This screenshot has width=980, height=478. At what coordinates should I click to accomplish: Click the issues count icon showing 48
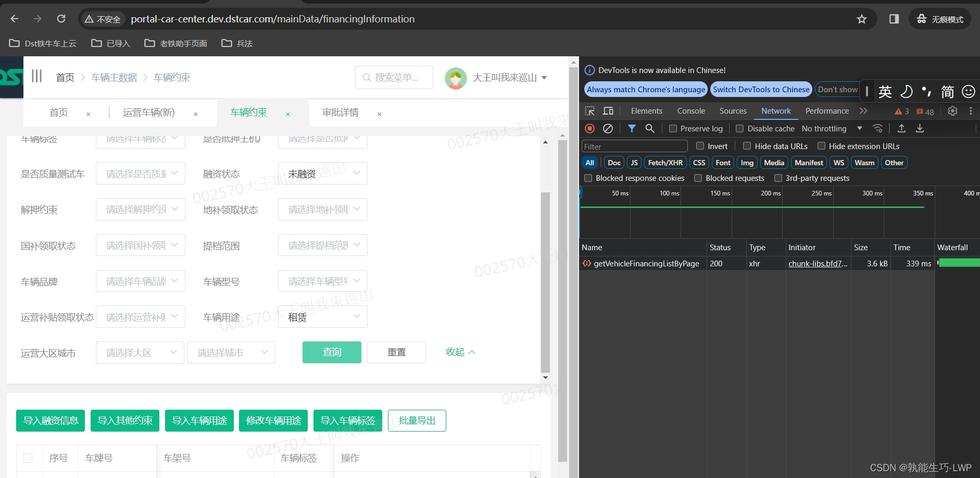tap(925, 112)
